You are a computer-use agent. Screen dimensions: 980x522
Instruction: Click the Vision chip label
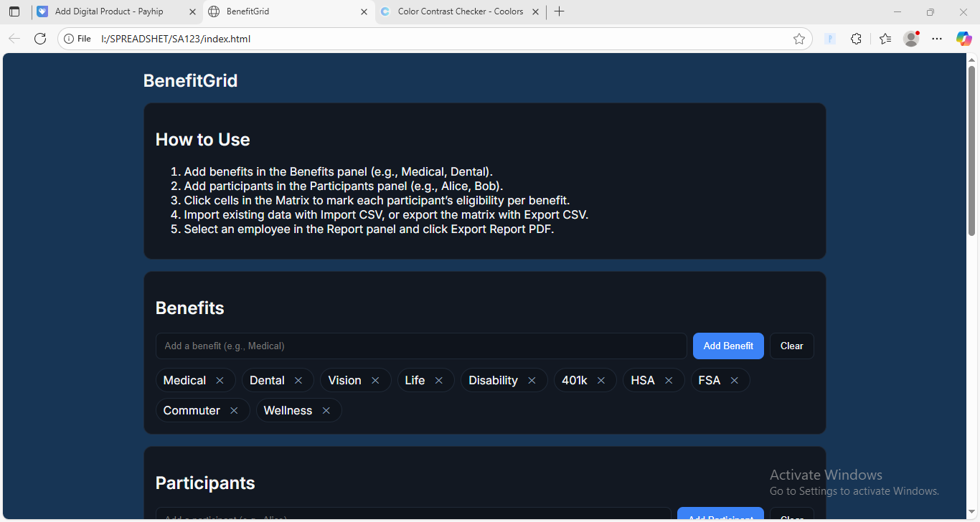click(344, 381)
